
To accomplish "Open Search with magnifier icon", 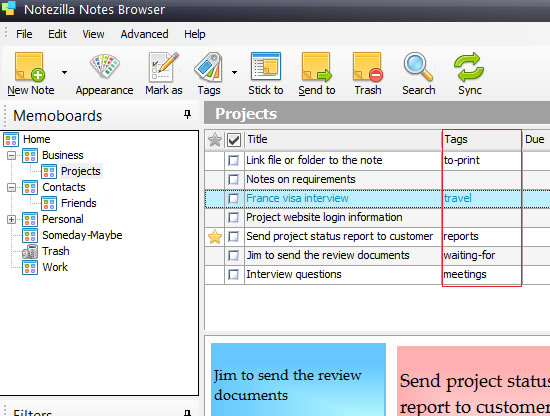I will pyautogui.click(x=418, y=67).
